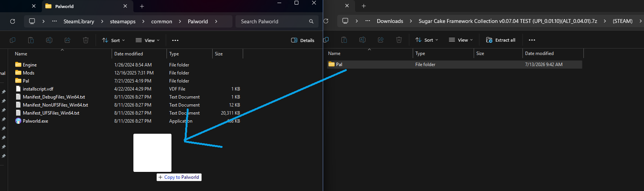The width and height of the screenshot is (644, 191).
Task: Expand the chevron after Downloads breadcrumb
Action: (x=411, y=21)
